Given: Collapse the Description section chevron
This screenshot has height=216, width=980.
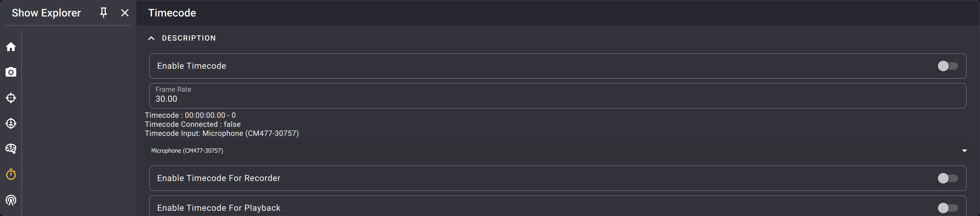Looking at the screenshot, I should click(151, 38).
